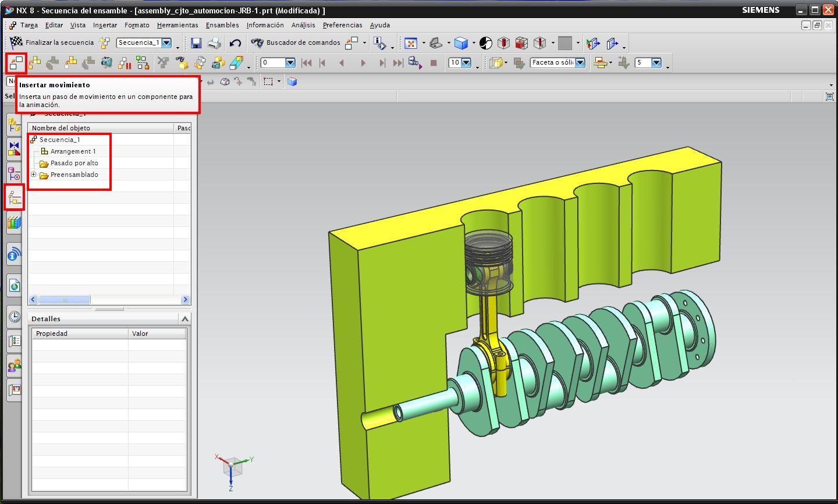Open the Ensambles menu
The width and height of the screenshot is (838, 504).
[x=222, y=25]
